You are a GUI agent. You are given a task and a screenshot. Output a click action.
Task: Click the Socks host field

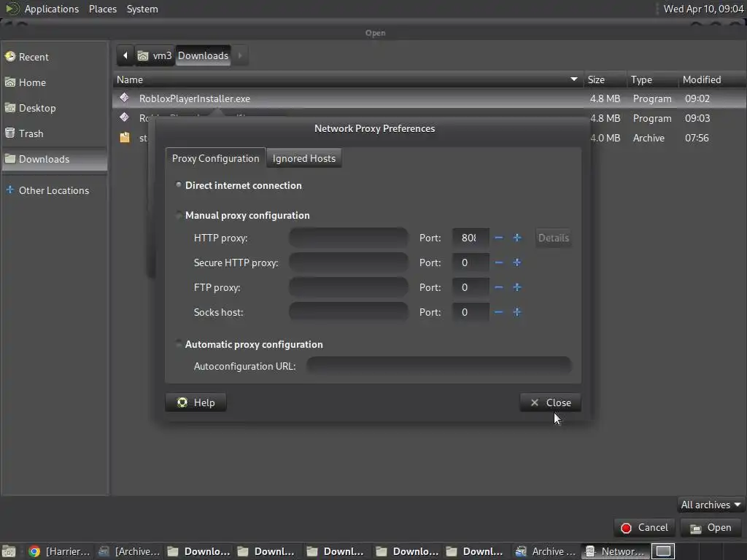[348, 312]
